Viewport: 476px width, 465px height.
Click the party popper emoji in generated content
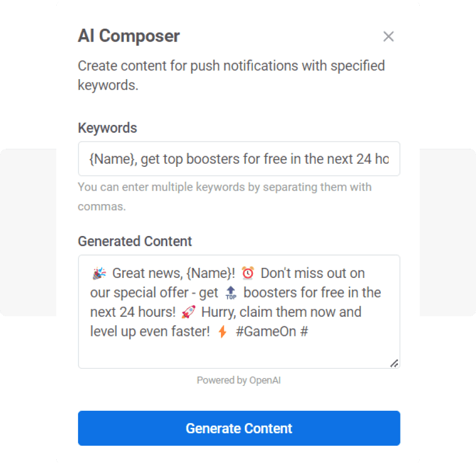(98, 273)
